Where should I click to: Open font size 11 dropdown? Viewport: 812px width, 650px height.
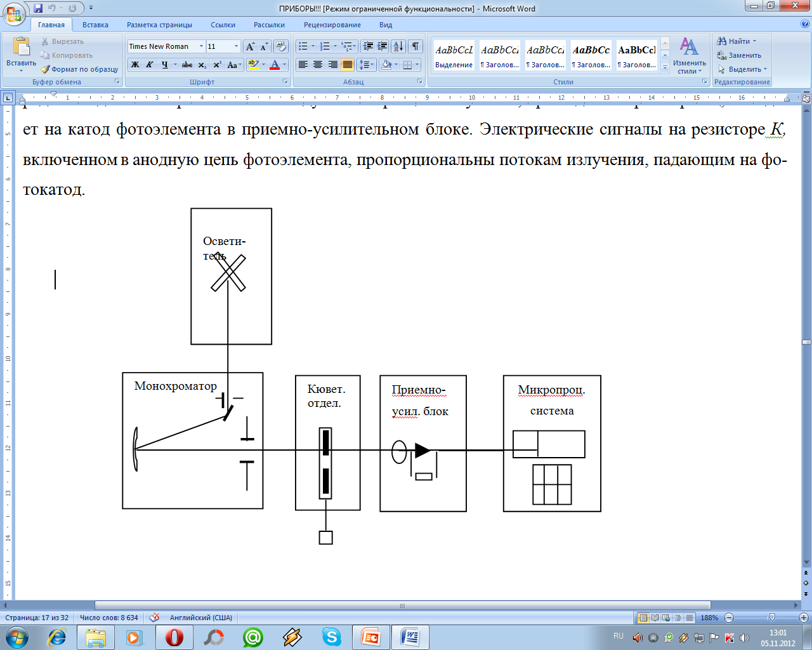tap(236, 46)
